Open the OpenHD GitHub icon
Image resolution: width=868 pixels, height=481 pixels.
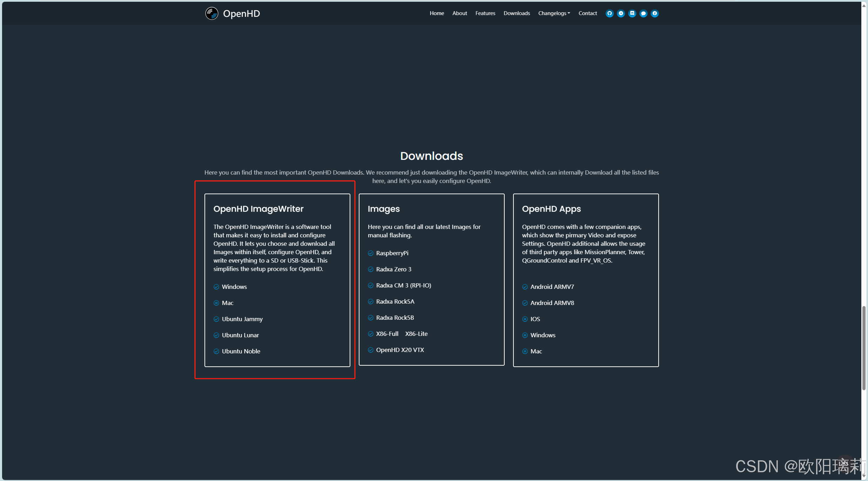[610, 13]
